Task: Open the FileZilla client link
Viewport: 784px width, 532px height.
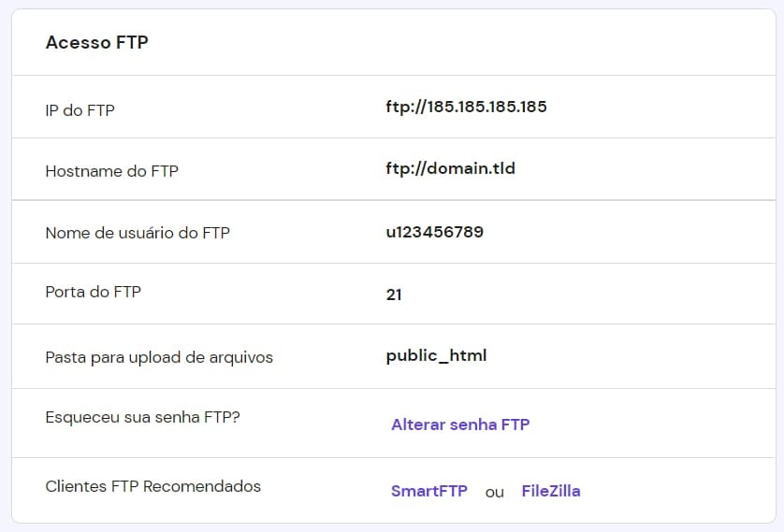Action: tap(550, 491)
